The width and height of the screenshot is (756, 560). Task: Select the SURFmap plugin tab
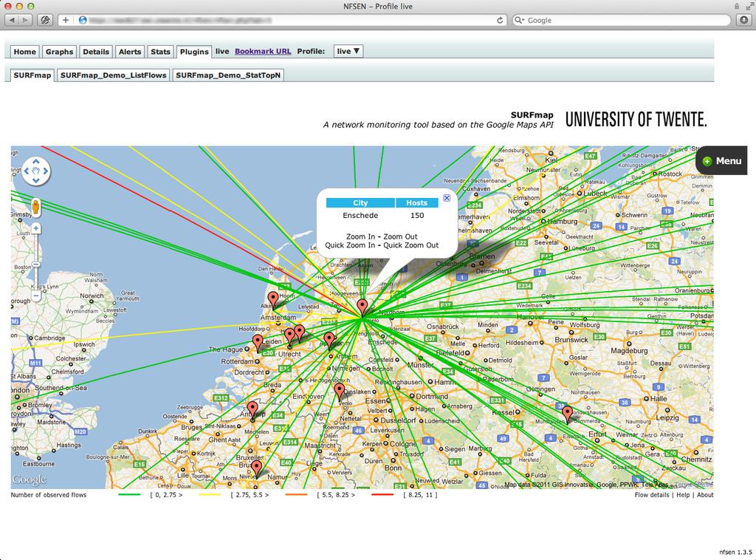click(x=32, y=75)
